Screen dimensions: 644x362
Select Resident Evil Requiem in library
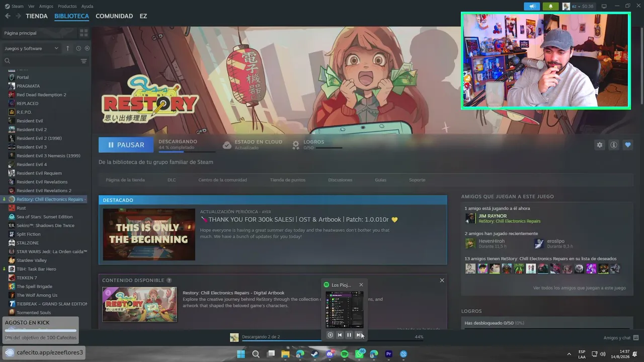tap(39, 173)
